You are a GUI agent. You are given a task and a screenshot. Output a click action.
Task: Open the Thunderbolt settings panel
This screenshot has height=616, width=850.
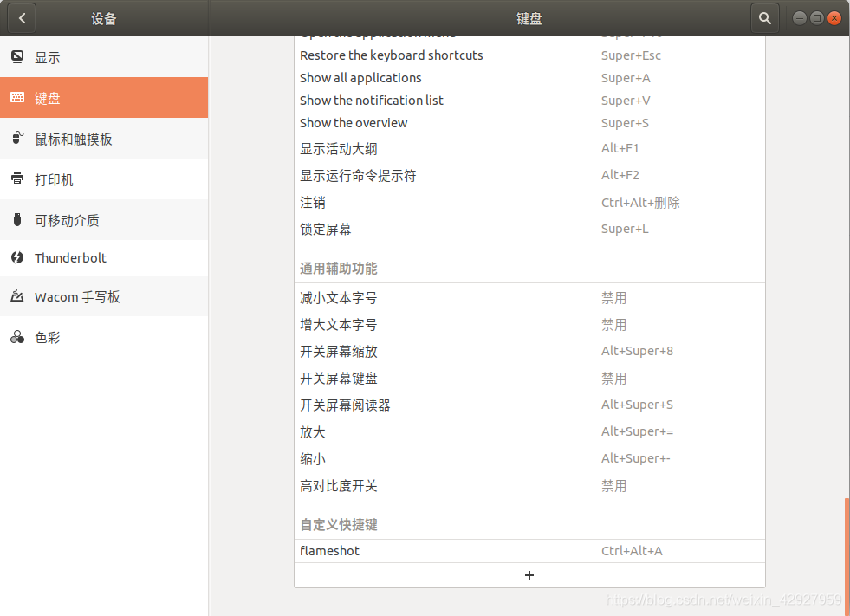coord(104,257)
